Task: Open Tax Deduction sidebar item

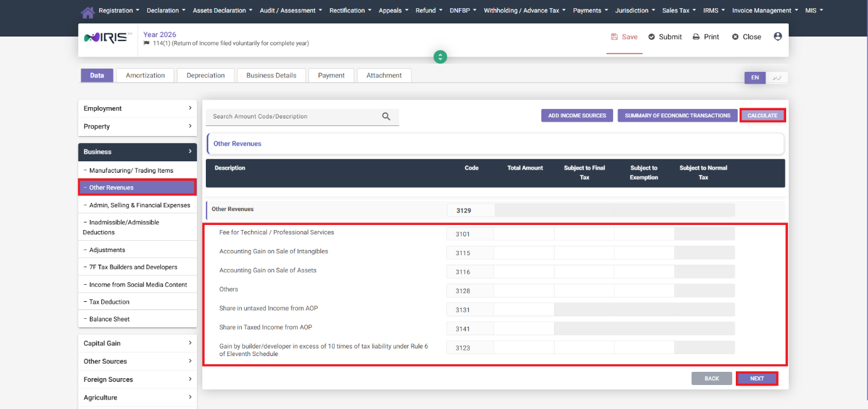Action: [137, 302]
